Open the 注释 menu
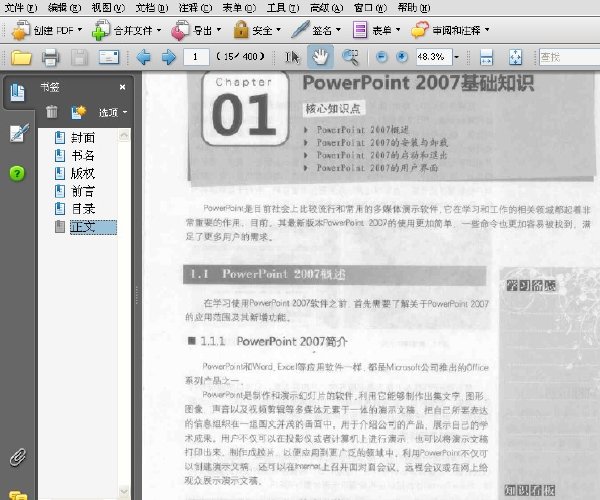Image resolution: width=600 pixels, height=500 pixels. click(195, 7)
